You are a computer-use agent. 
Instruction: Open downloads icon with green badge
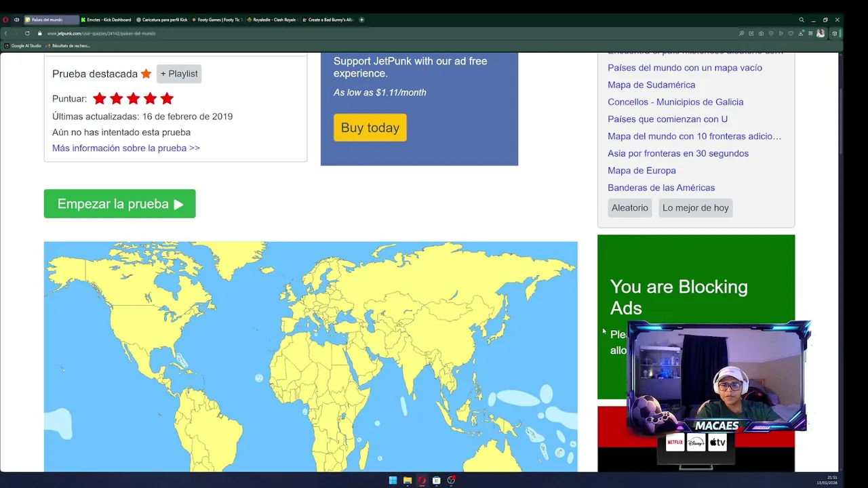pyautogui.click(x=801, y=33)
